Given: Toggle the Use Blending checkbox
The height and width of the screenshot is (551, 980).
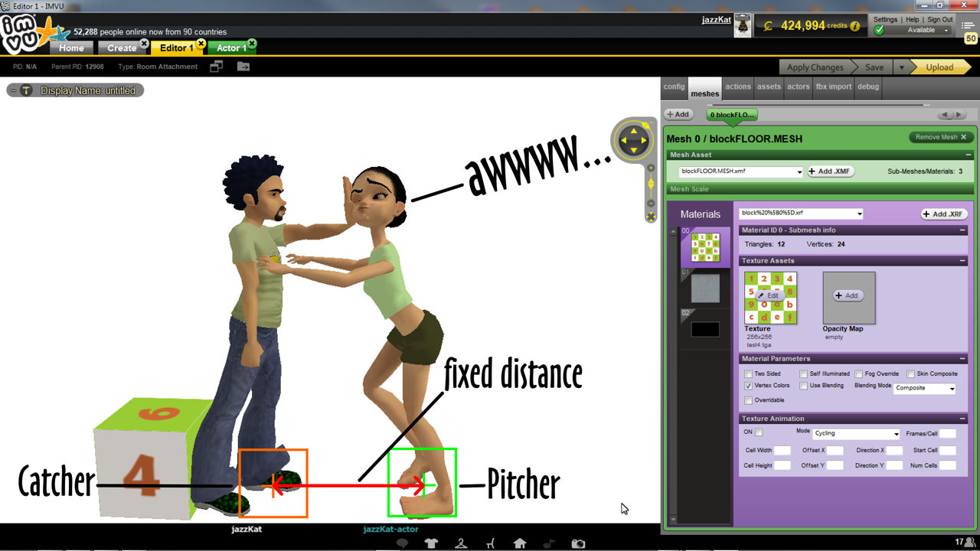Looking at the screenshot, I should [x=804, y=386].
